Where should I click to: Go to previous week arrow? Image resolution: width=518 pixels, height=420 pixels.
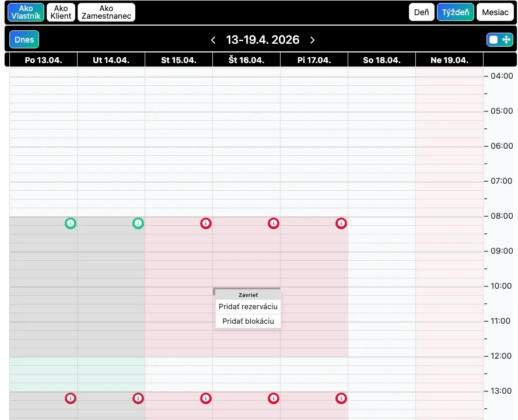[213, 40]
